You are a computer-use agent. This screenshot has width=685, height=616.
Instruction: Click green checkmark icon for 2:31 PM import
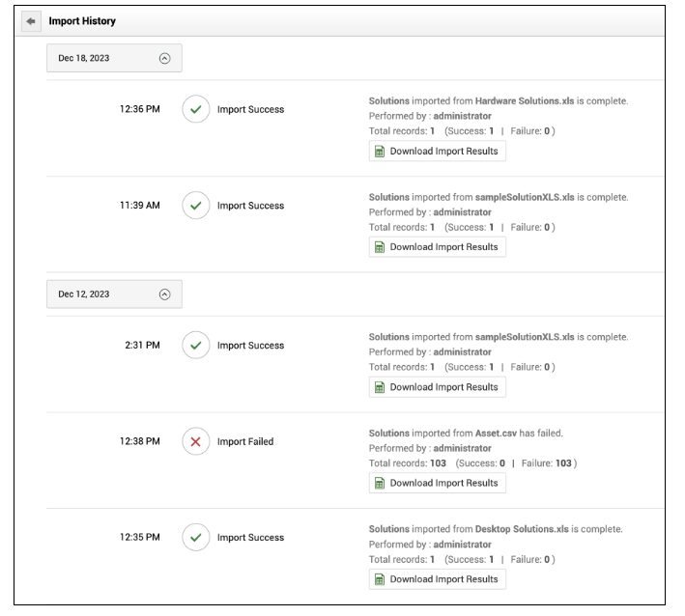(196, 346)
